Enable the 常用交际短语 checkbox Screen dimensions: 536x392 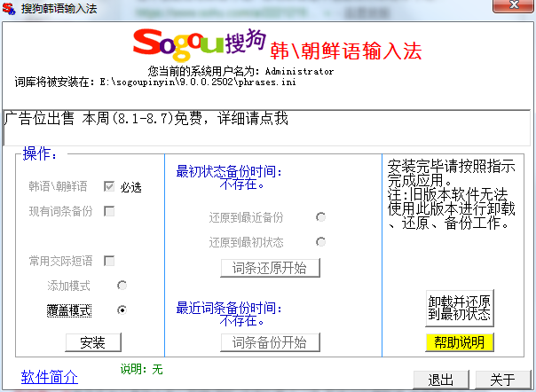(109, 261)
